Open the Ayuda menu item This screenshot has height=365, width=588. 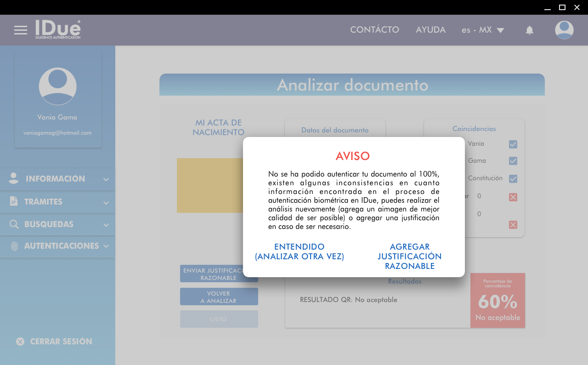tap(430, 30)
